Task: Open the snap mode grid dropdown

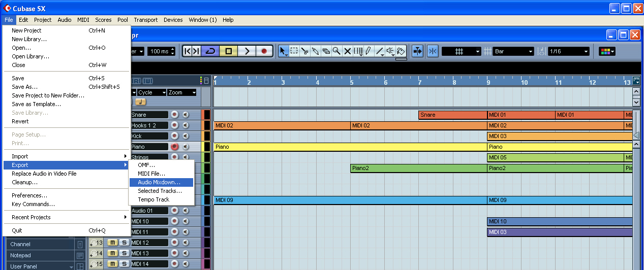Action: tap(461, 51)
